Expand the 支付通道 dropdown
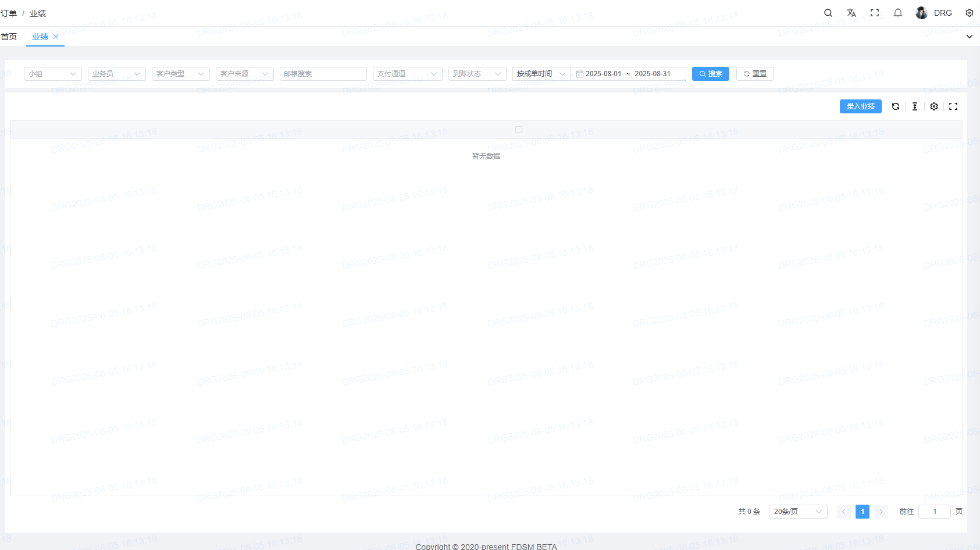This screenshot has width=980, height=550. click(407, 74)
